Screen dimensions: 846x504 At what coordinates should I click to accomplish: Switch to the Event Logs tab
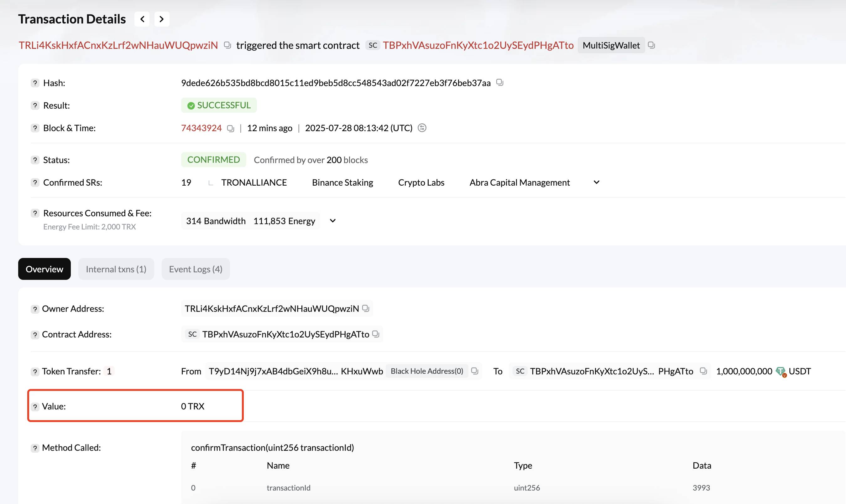click(196, 269)
